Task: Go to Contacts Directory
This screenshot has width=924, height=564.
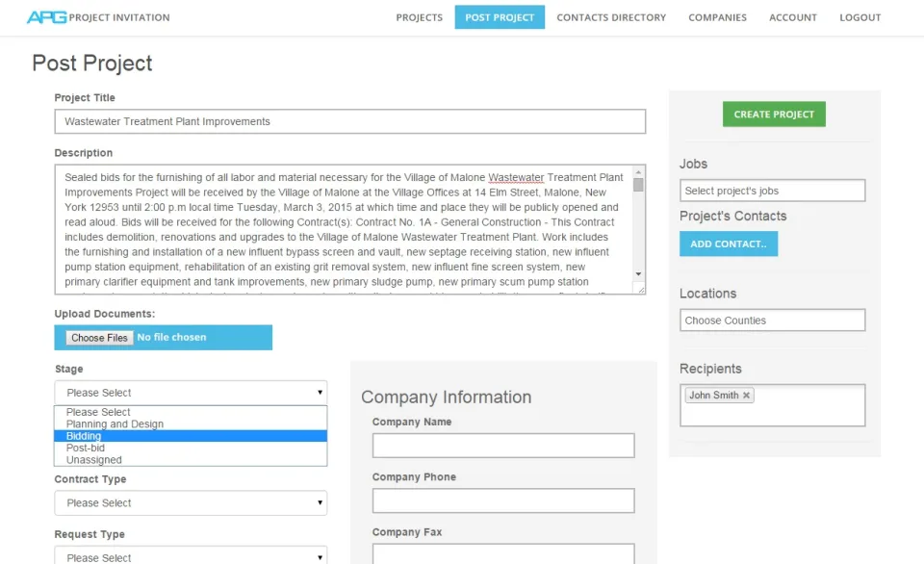Action: [611, 17]
